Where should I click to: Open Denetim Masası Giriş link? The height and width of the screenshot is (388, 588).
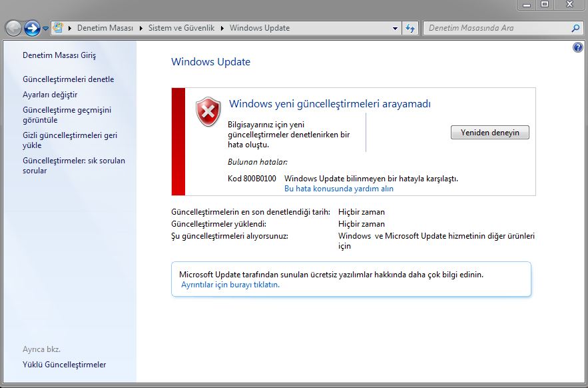(x=59, y=55)
